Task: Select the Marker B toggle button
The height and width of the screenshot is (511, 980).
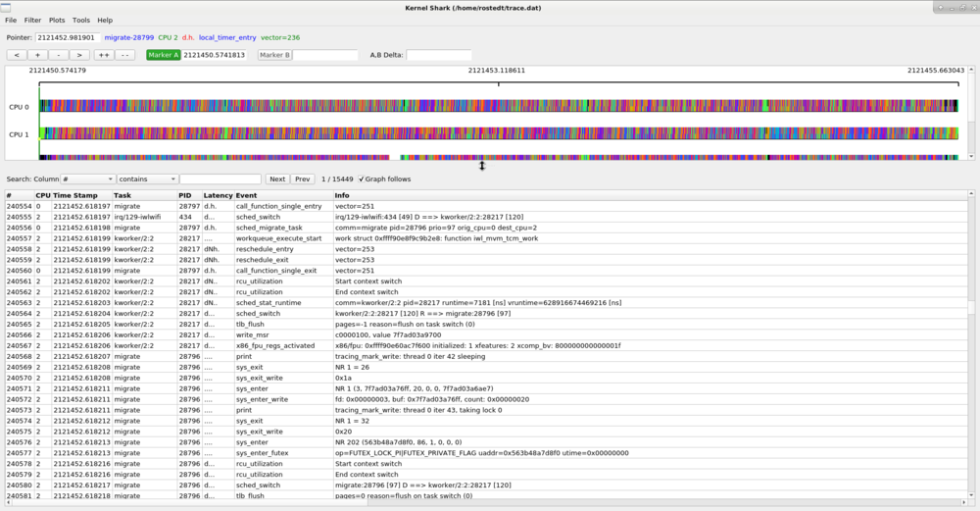Action: coord(275,55)
